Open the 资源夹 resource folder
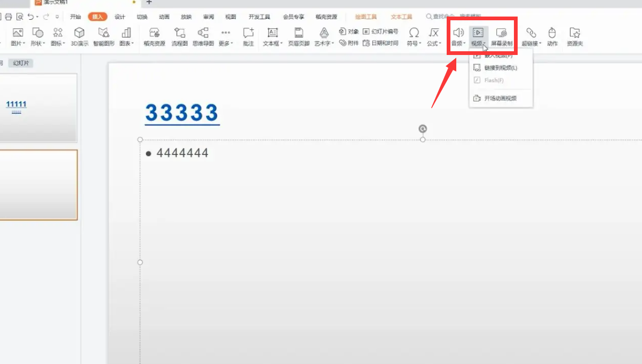Image resolution: width=642 pixels, height=364 pixels. coord(575,36)
